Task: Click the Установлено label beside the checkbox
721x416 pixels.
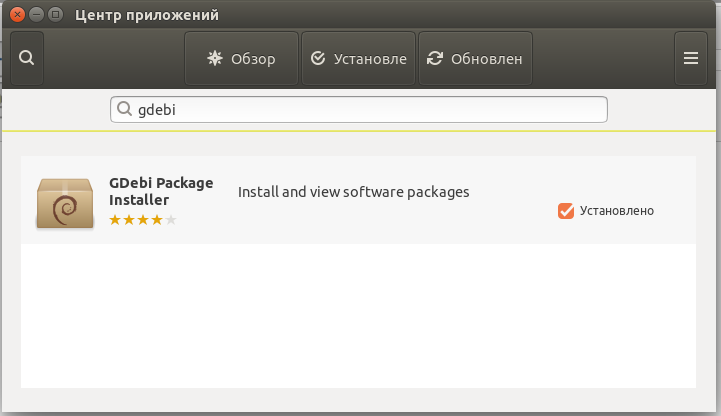Action: pyautogui.click(x=616, y=211)
